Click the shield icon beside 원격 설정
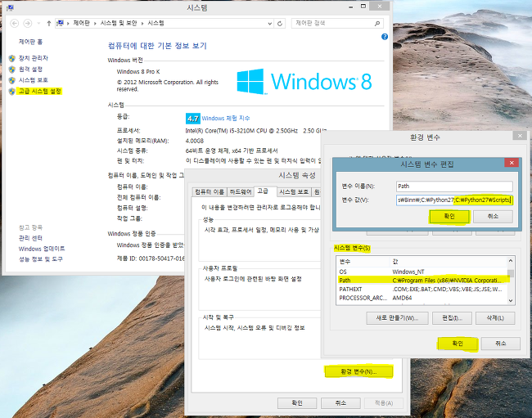The height and width of the screenshot is (418, 532). 12,70
